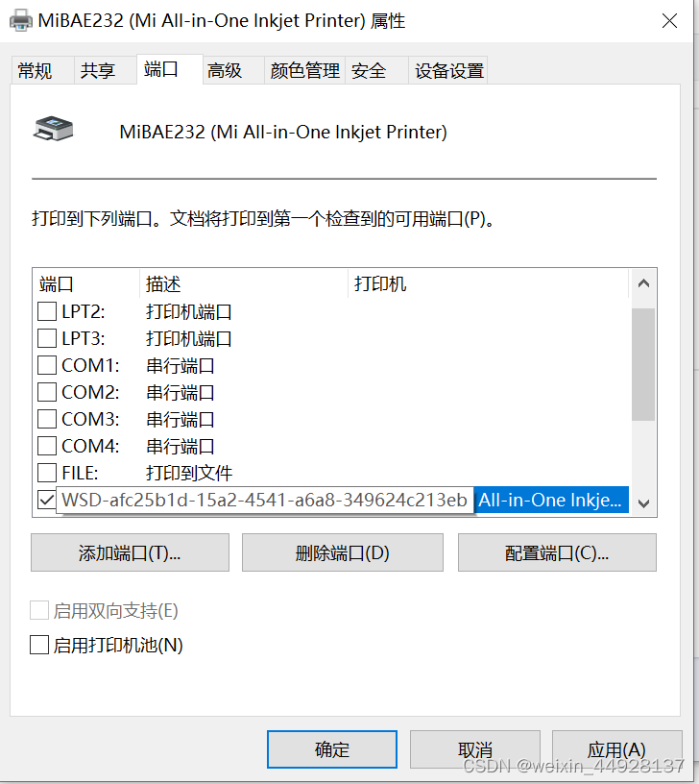Click 添加端口(T)... button
The width and height of the screenshot is (699, 784).
click(x=130, y=552)
